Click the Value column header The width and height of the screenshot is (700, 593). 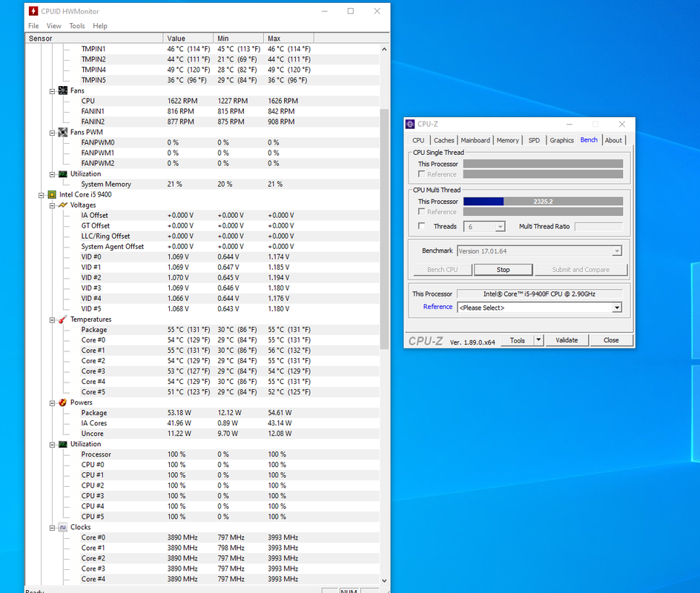[x=188, y=39]
